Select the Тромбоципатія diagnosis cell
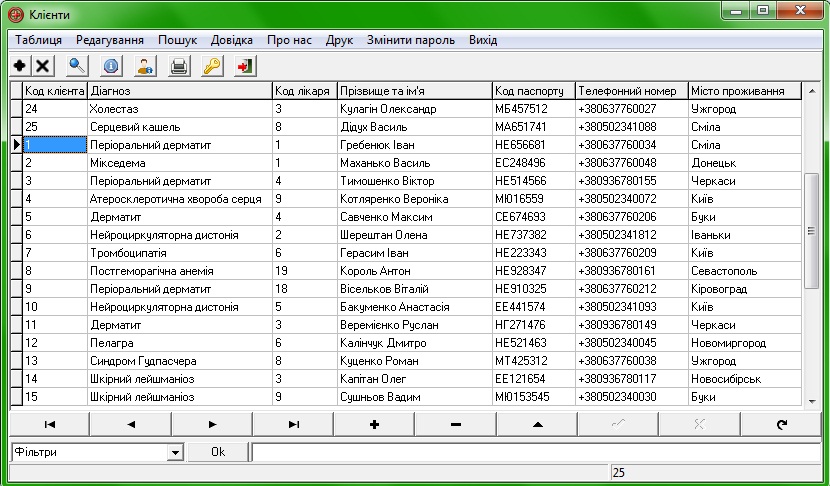The image size is (830, 486). 179,253
